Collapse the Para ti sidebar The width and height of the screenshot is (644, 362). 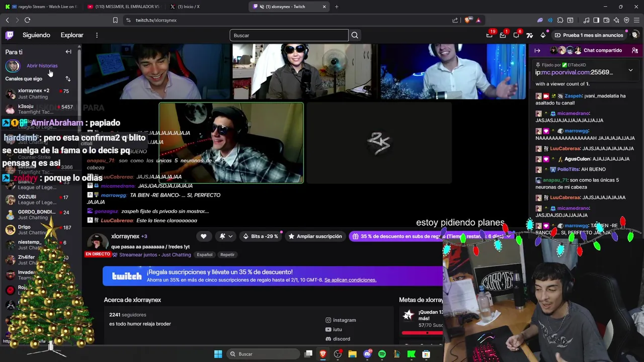click(68, 52)
